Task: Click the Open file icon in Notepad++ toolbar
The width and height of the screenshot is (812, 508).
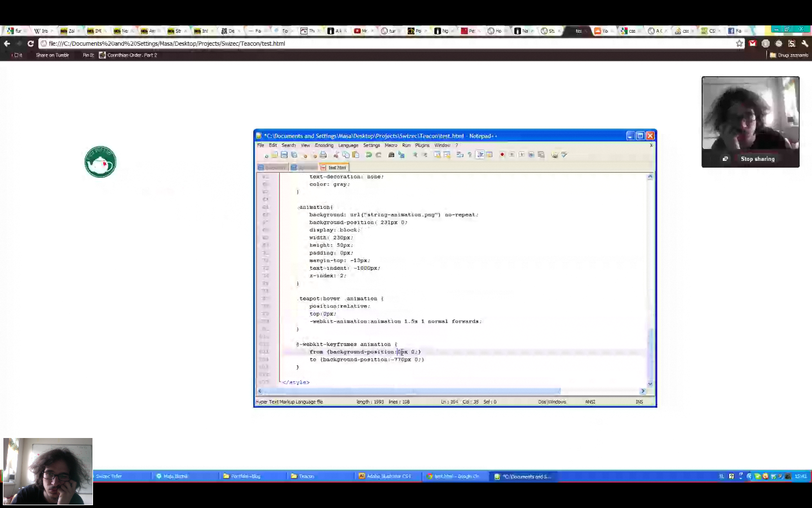Action: click(x=275, y=155)
